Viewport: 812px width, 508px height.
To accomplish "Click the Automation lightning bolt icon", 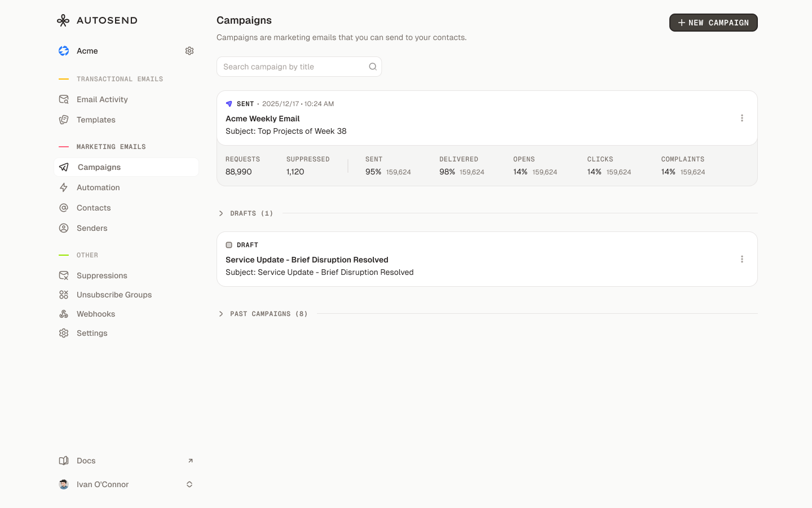I will tap(63, 187).
